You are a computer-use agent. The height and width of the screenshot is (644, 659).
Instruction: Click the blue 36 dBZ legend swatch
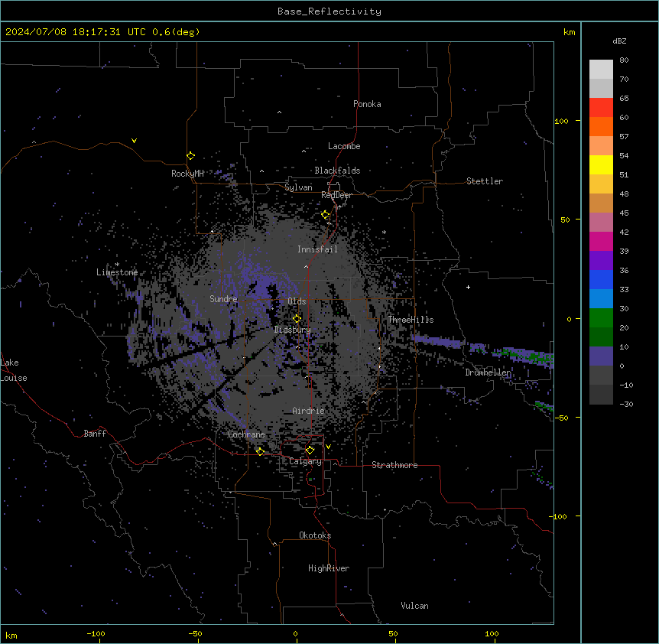pos(601,279)
